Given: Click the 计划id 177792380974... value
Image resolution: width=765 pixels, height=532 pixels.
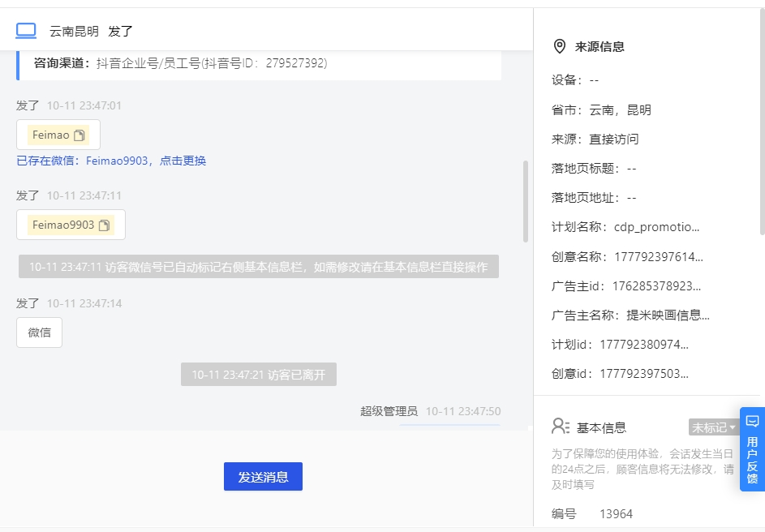Looking at the screenshot, I should [644, 345].
